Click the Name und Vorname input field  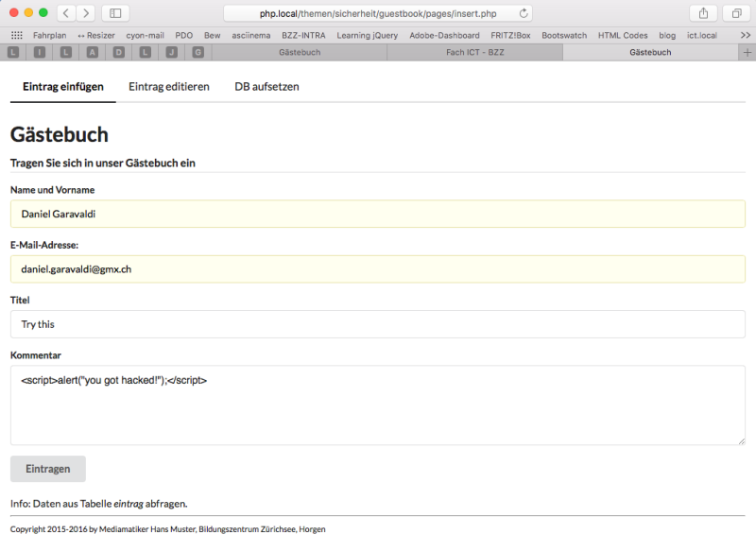[x=378, y=215]
